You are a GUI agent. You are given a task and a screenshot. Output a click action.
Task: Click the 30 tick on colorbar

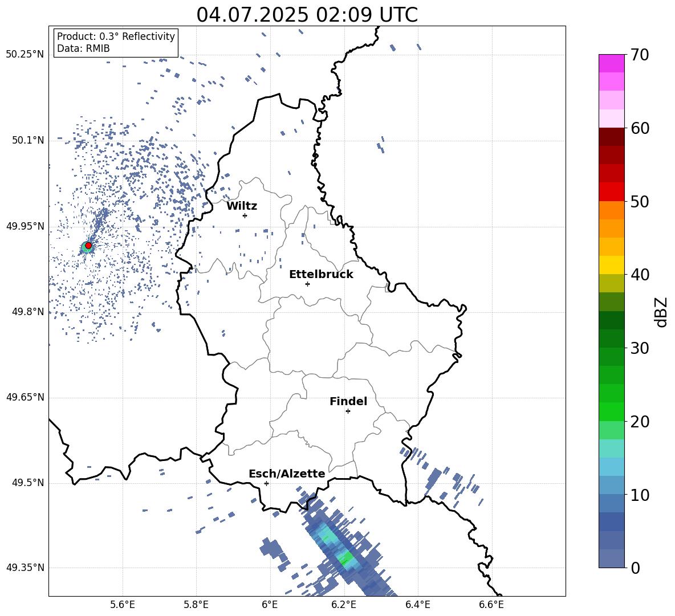coord(640,348)
